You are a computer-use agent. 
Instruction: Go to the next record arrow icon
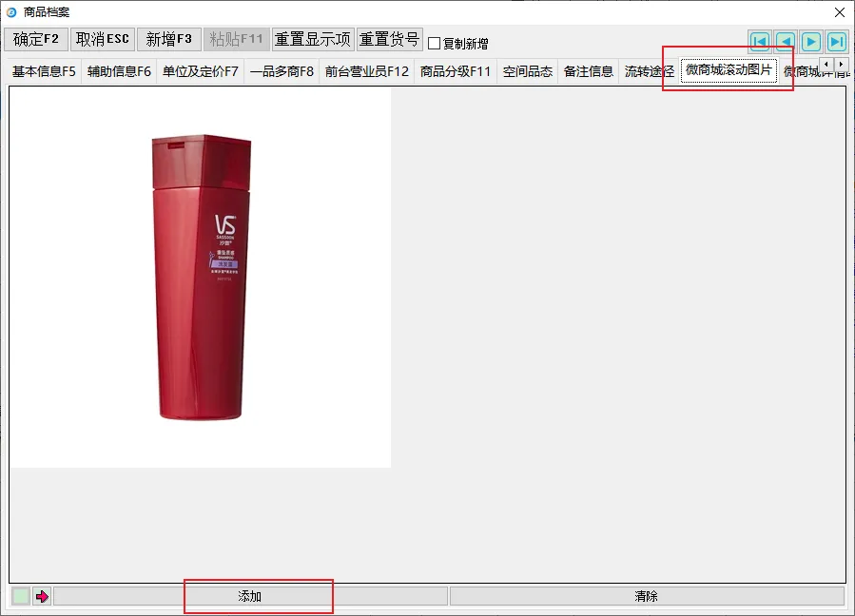click(811, 42)
